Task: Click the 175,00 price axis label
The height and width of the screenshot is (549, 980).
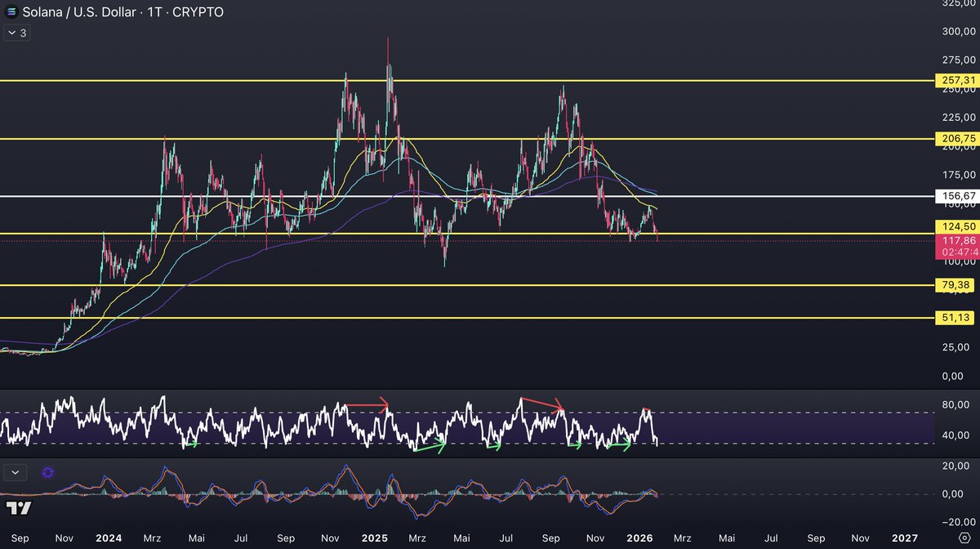Action: pos(958,175)
